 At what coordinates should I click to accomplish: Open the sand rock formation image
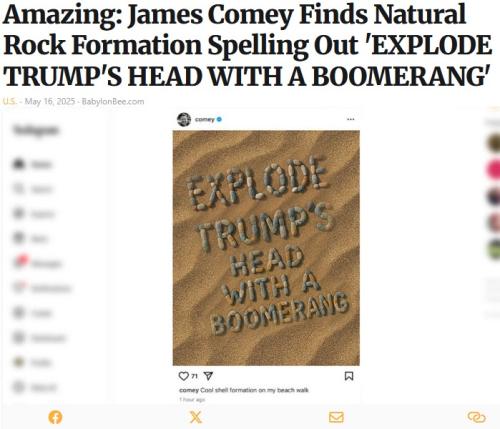pyautogui.click(x=266, y=248)
